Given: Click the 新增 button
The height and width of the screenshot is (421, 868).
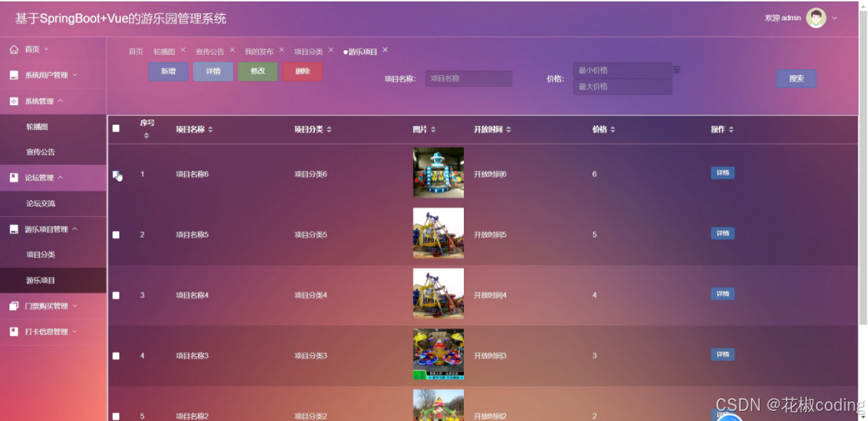Looking at the screenshot, I should (x=168, y=71).
